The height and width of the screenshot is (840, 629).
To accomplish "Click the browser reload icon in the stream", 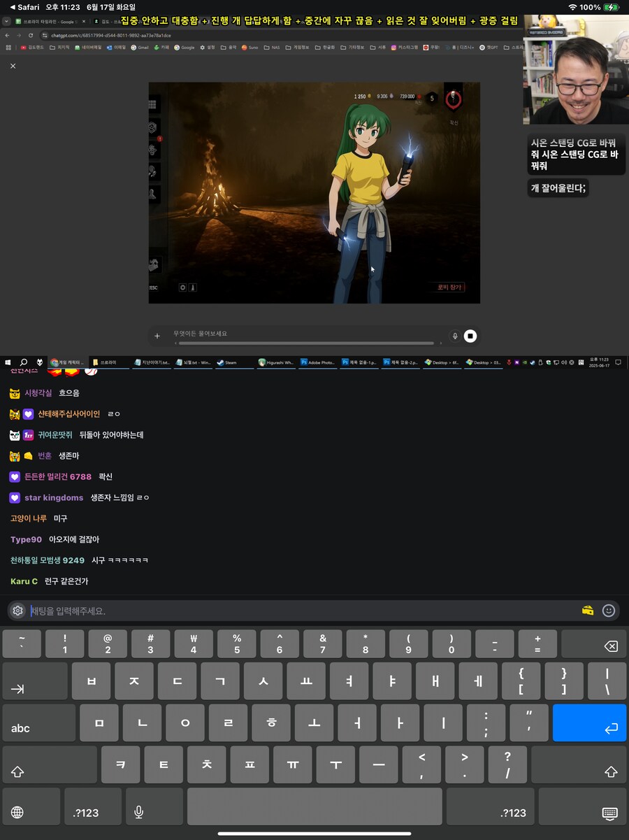I will tap(31, 35).
